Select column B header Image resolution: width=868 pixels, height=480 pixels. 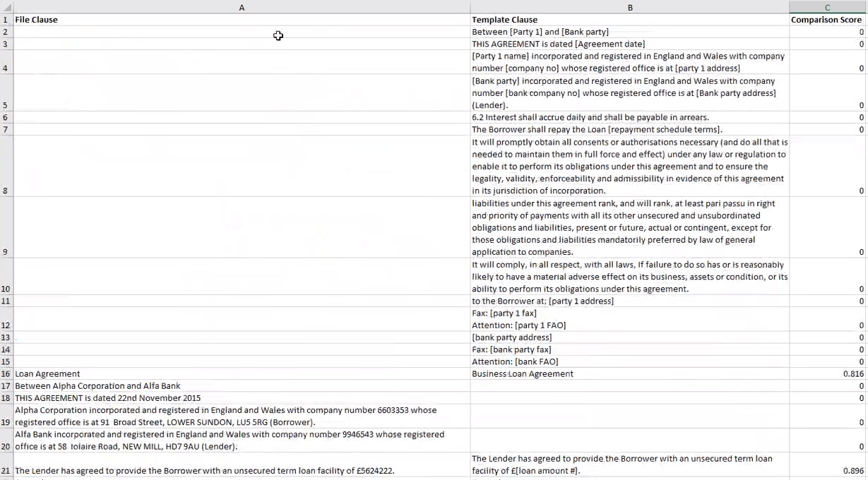(629, 7)
